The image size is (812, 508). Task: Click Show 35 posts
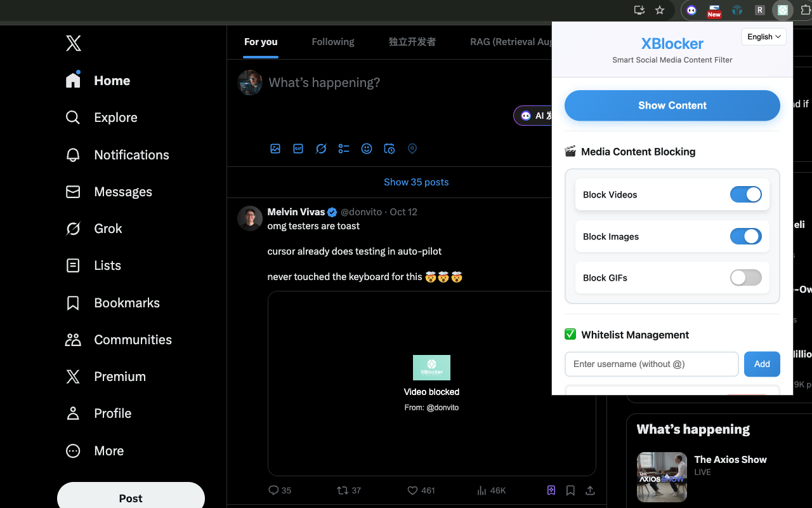[x=416, y=182]
